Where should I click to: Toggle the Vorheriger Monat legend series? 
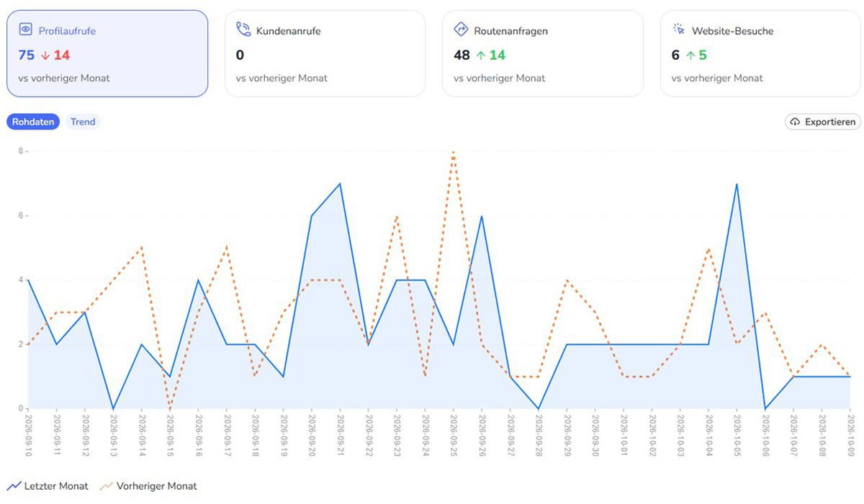pyautogui.click(x=148, y=486)
